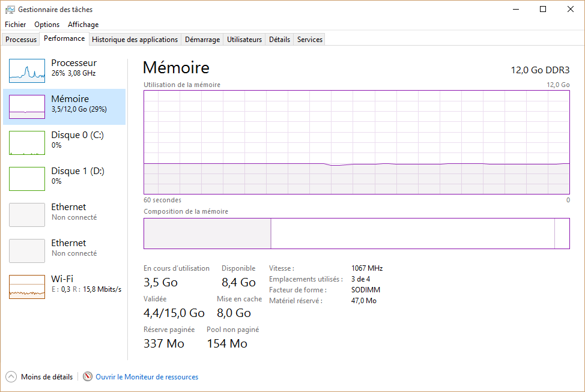This screenshot has width=585, height=392.
Task: Open Disque 0 (C:) performance graph
Action: tap(27, 143)
